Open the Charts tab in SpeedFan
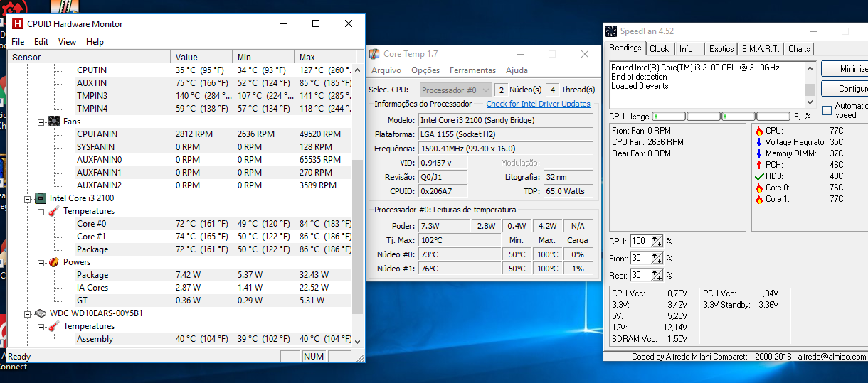868x383 pixels. [x=799, y=49]
